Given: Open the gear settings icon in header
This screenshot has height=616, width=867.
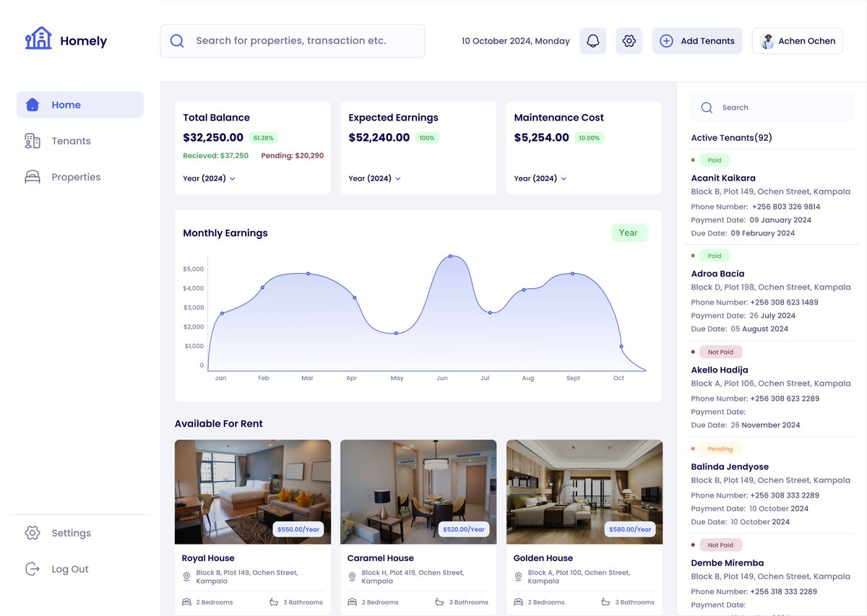Looking at the screenshot, I should tap(629, 41).
